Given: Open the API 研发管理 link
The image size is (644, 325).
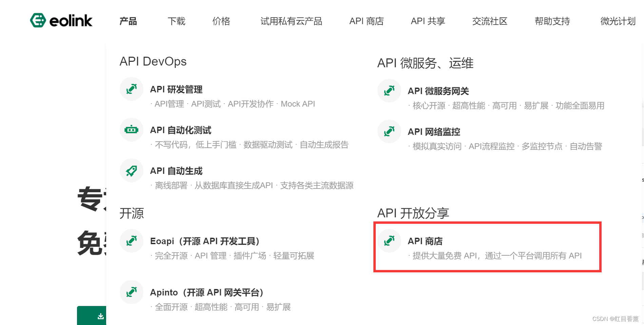Looking at the screenshot, I should click(x=176, y=89).
